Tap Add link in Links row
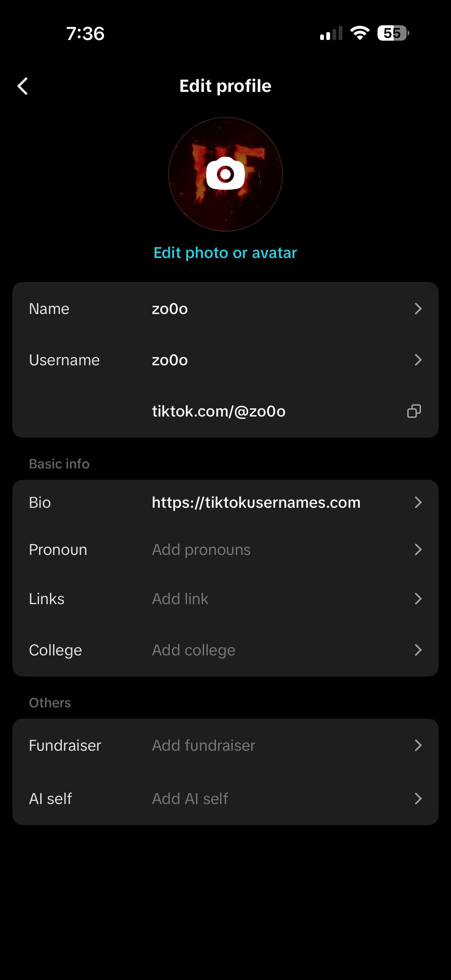Screen dimensions: 451x980 click(x=180, y=599)
